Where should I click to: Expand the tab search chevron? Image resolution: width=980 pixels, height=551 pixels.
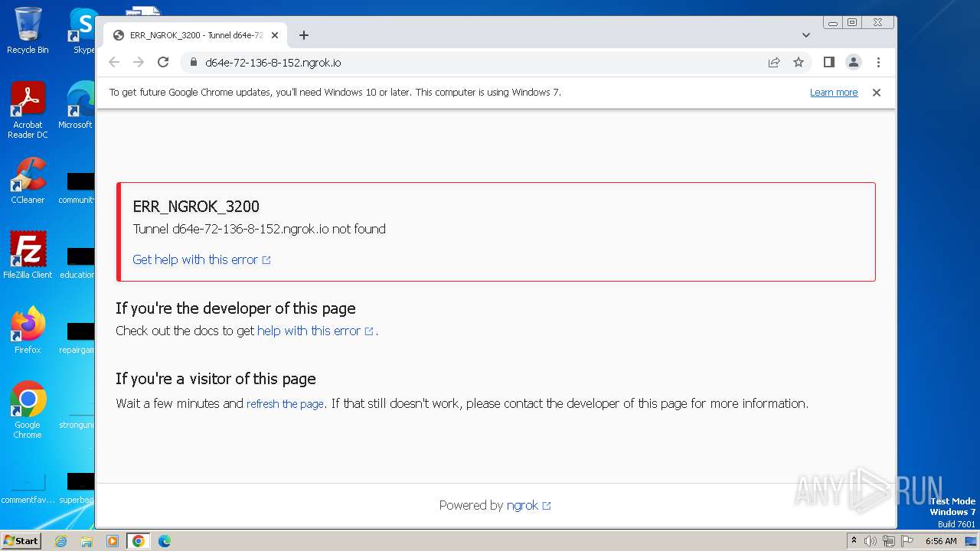(x=805, y=35)
